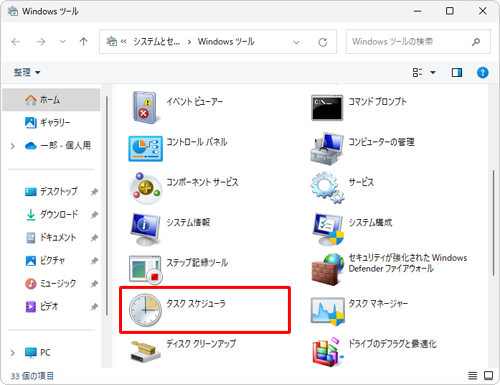Refresh the Windows ツール folder

323,42
